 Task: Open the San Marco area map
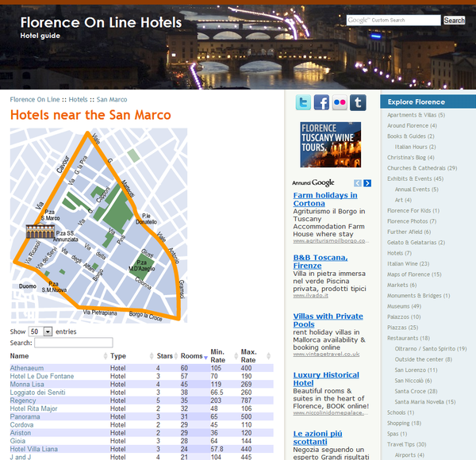(x=98, y=225)
